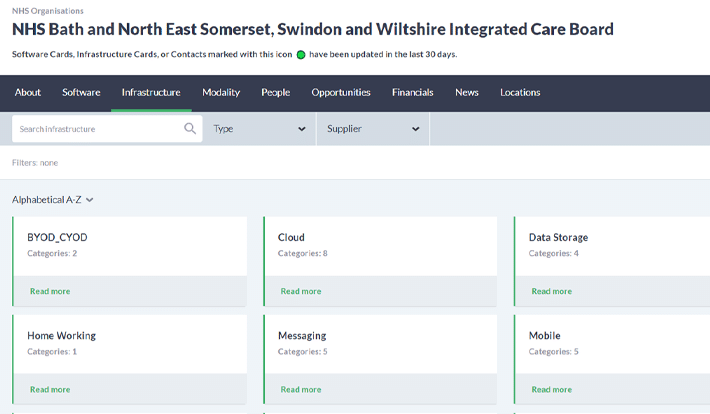Open the Opportunities tab
The width and height of the screenshot is (710, 414).
click(341, 93)
